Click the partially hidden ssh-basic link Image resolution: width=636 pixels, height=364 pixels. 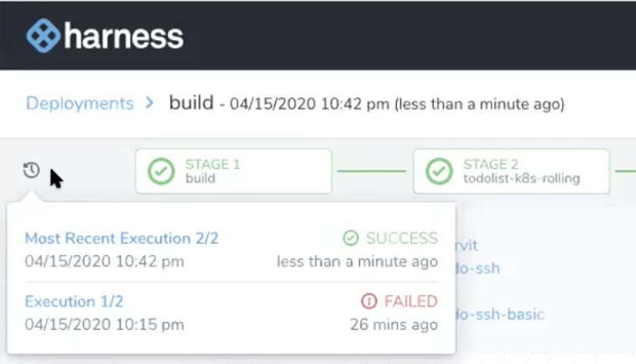coord(500,315)
